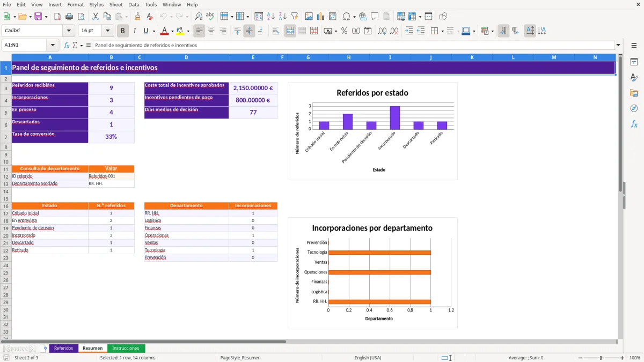Open the Font Size dropdown arrow
The image size is (644, 362).
point(107,31)
